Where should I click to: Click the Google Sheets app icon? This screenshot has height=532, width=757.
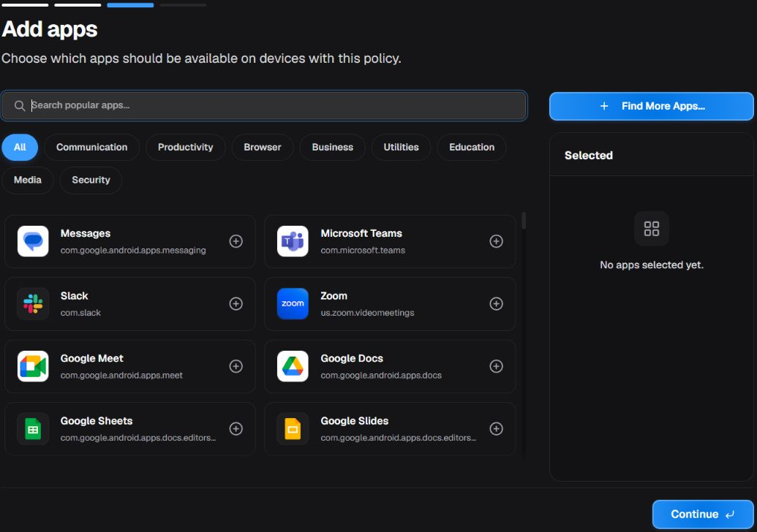(x=33, y=429)
